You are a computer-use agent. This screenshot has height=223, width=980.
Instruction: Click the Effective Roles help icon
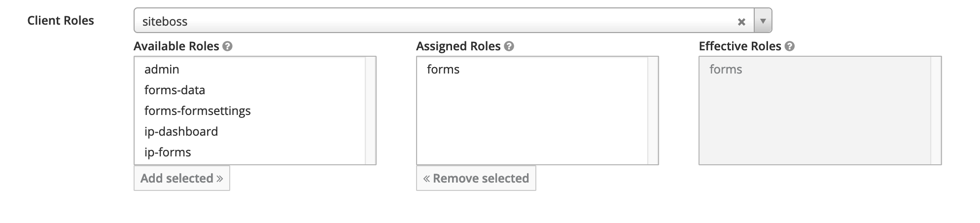790,46
